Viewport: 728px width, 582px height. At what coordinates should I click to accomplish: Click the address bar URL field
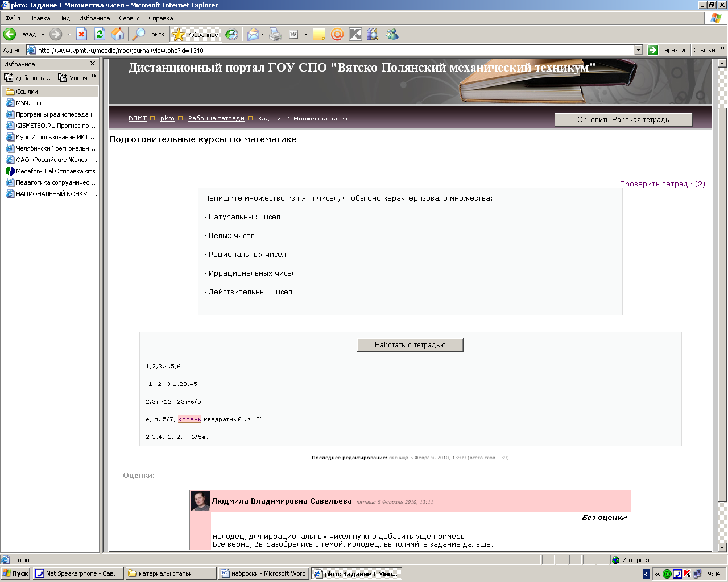pos(334,50)
